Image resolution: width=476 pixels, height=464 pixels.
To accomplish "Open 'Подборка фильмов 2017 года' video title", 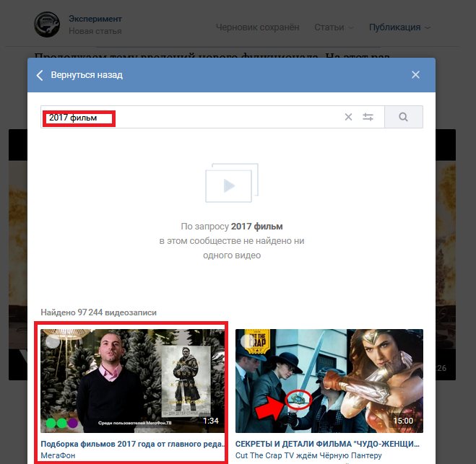I will [x=133, y=444].
